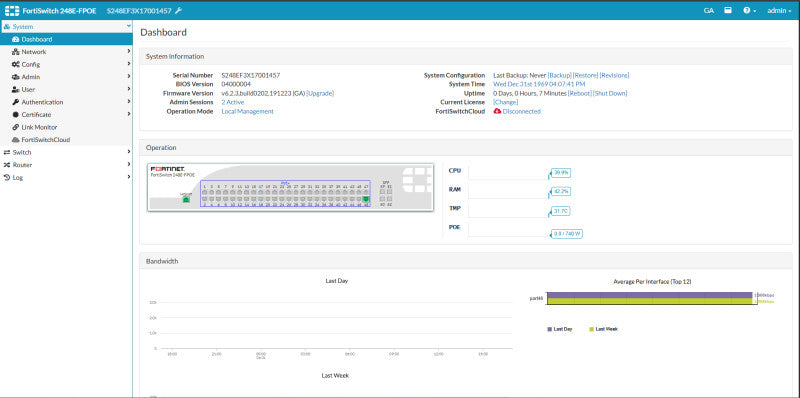Click the RAM usage gauge bar
800x398 pixels.
[x=509, y=191]
